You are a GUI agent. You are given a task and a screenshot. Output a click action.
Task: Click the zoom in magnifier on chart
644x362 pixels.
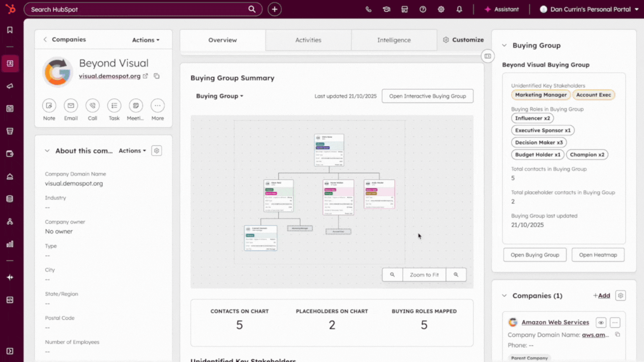pyautogui.click(x=456, y=275)
